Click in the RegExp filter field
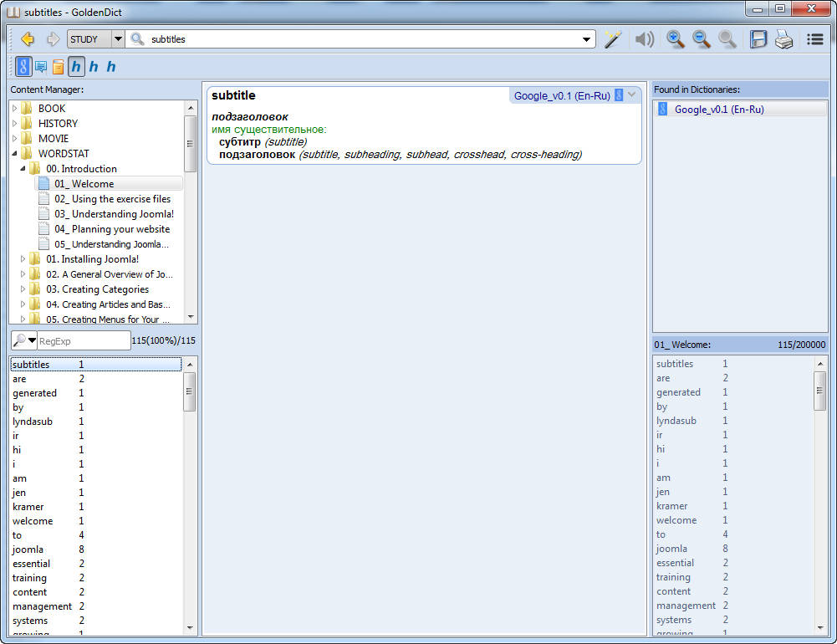This screenshot has width=837, height=644. click(84, 340)
